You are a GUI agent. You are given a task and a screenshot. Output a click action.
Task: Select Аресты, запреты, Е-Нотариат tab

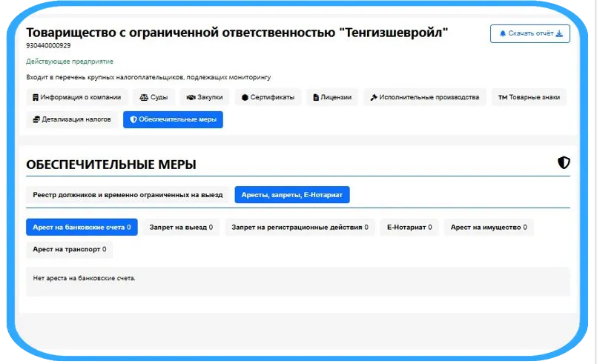[291, 194]
